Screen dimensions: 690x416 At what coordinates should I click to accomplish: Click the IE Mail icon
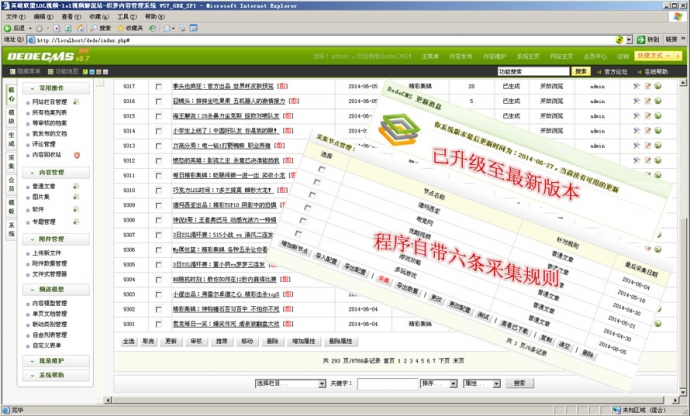[167, 28]
